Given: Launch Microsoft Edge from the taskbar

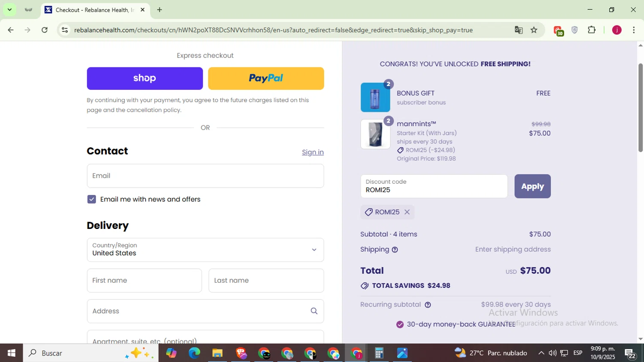Looking at the screenshot, I should [194, 353].
